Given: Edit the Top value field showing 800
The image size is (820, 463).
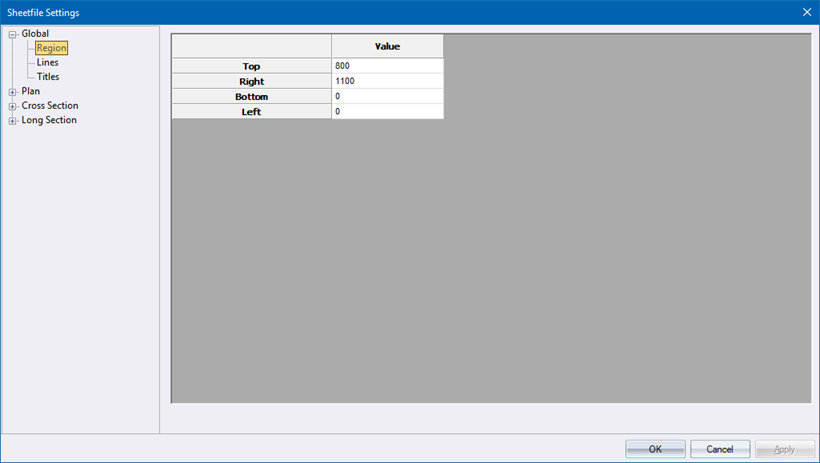Looking at the screenshot, I should [x=387, y=66].
